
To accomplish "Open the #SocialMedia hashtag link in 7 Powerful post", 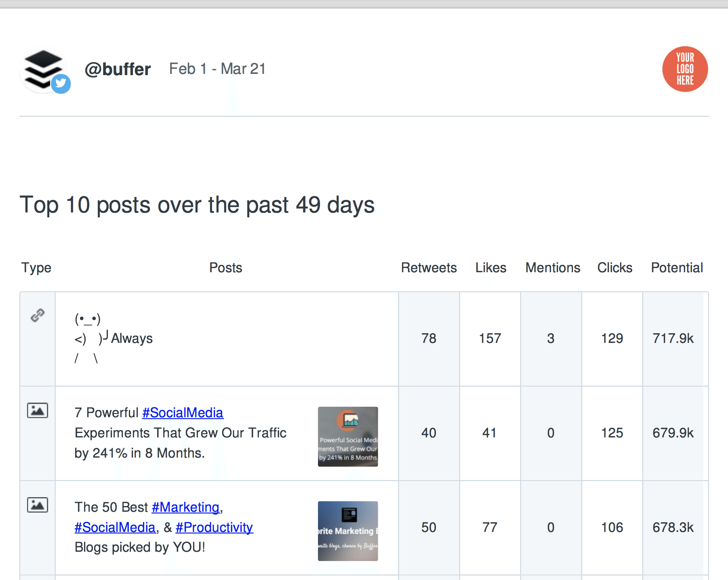I will [x=182, y=412].
